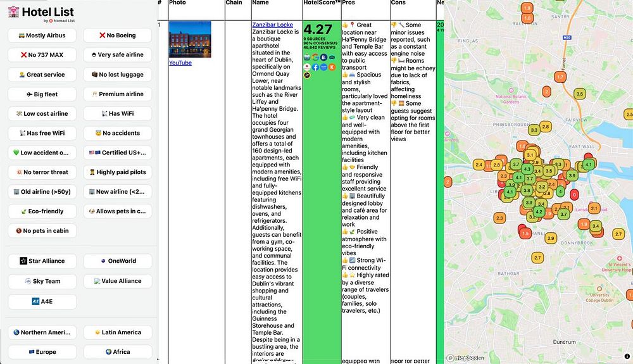Select the 4.2 score marker on map
The width and height of the screenshot is (633, 364).
coord(539,211)
